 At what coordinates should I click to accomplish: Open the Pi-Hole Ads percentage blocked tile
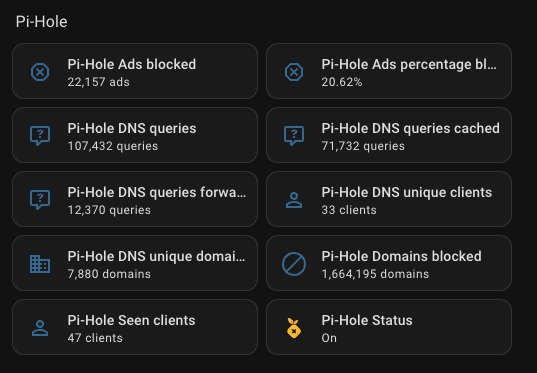pos(389,71)
